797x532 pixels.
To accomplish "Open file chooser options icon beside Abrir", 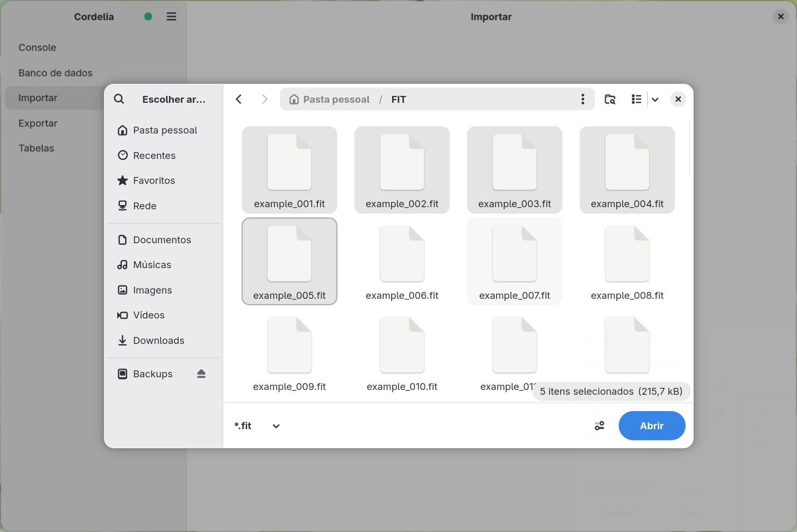I will tap(599, 426).
